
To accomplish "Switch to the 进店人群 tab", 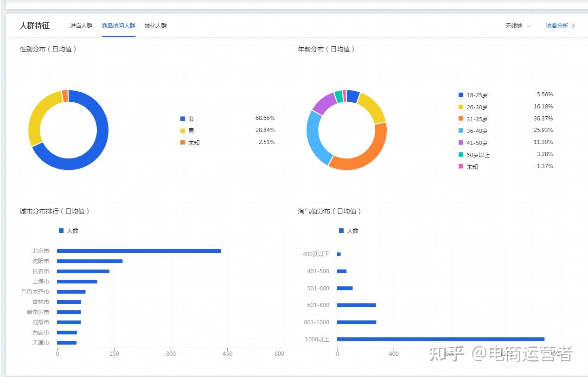I will tap(81, 26).
